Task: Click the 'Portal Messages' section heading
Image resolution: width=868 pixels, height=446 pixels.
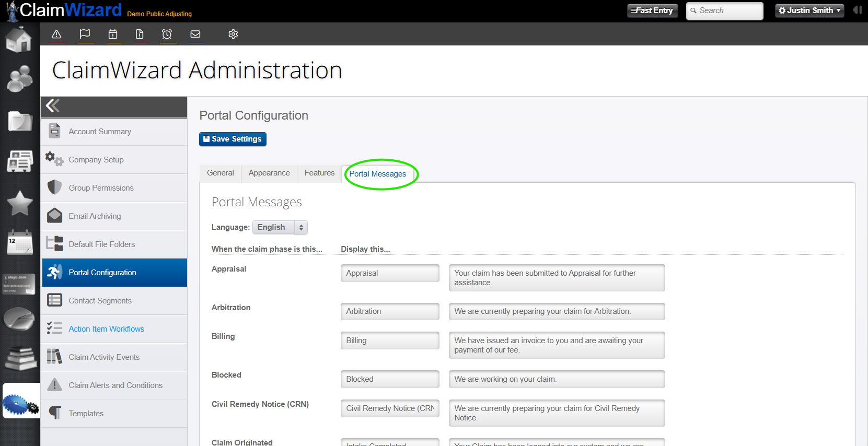Action: point(257,202)
